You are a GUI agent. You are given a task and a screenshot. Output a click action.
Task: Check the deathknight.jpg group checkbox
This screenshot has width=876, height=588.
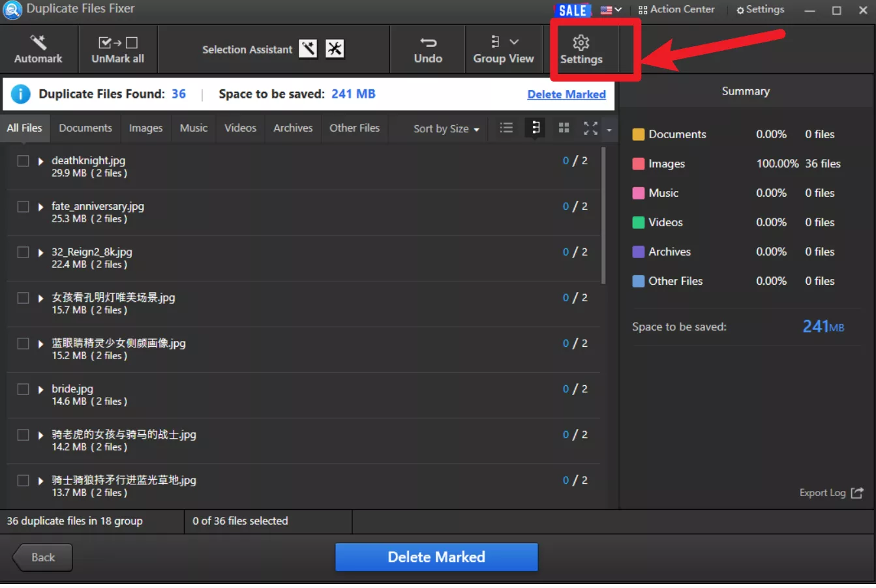(23, 161)
